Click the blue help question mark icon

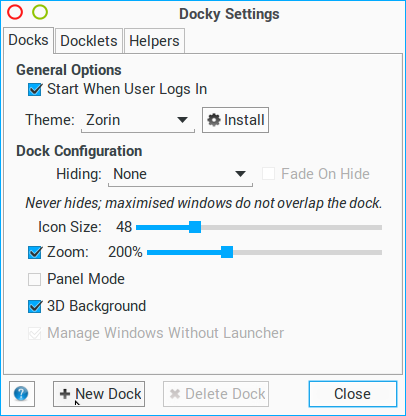pos(21,394)
